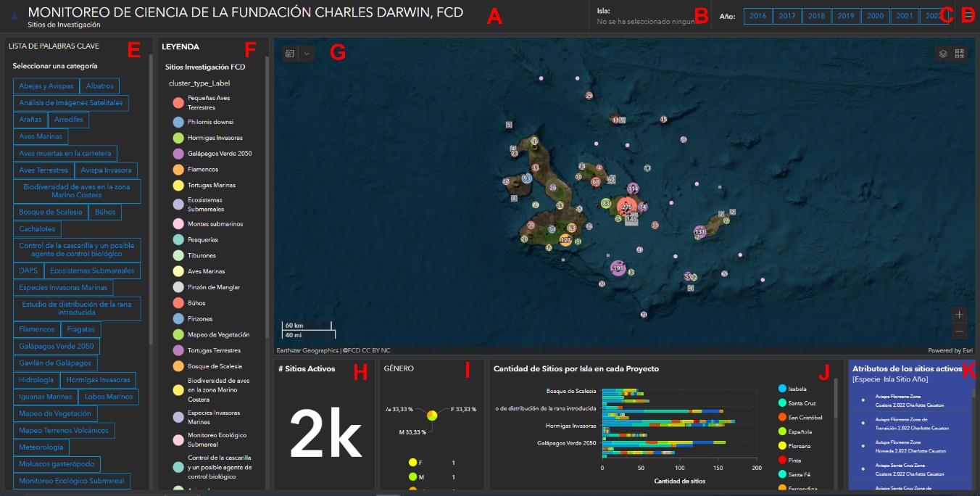Select the Abejas y Avispas category

46,86
